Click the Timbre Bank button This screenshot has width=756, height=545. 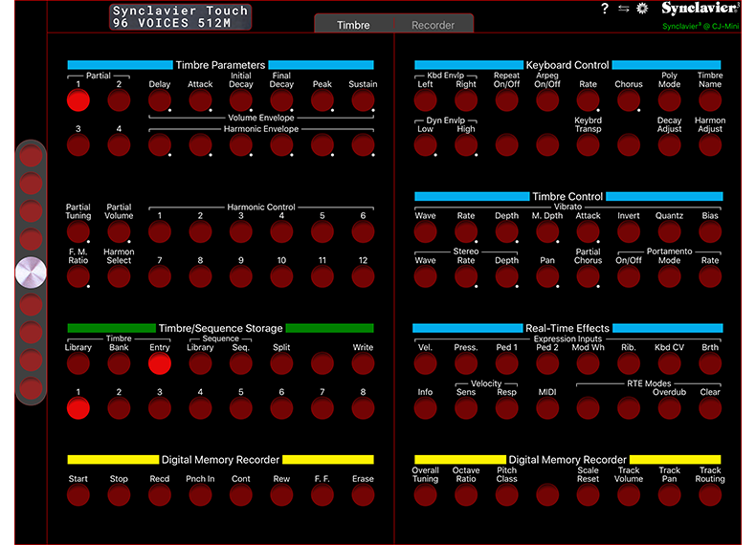(119, 364)
